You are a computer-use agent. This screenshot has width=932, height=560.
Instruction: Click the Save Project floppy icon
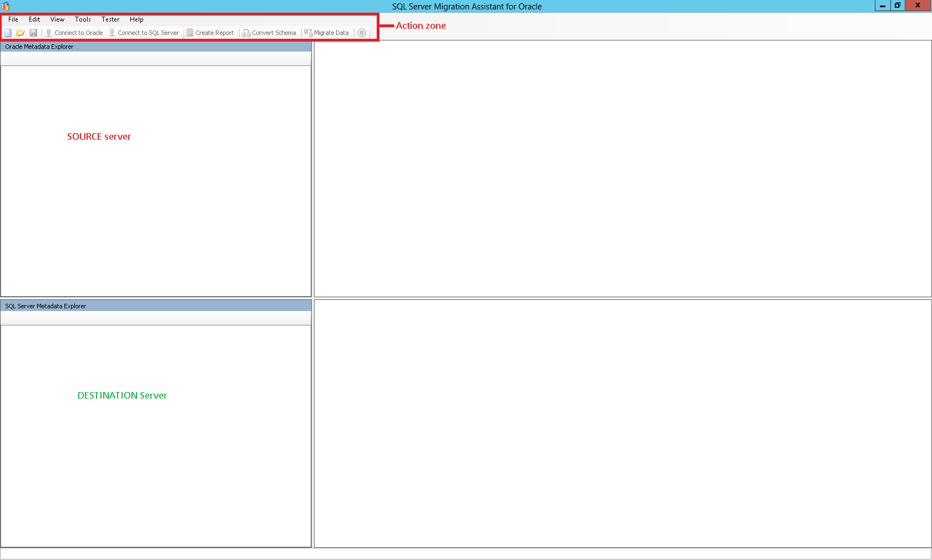pyautogui.click(x=33, y=33)
